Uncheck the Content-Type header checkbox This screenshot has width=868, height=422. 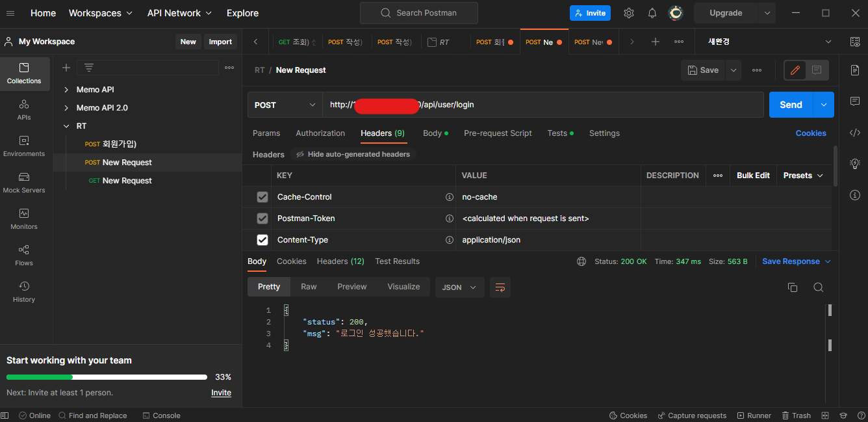262,240
